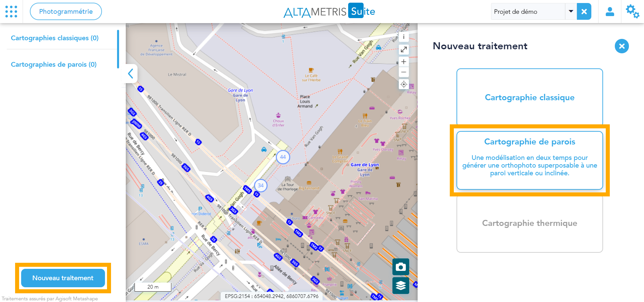Expand the project dropdown arrow

tap(571, 11)
